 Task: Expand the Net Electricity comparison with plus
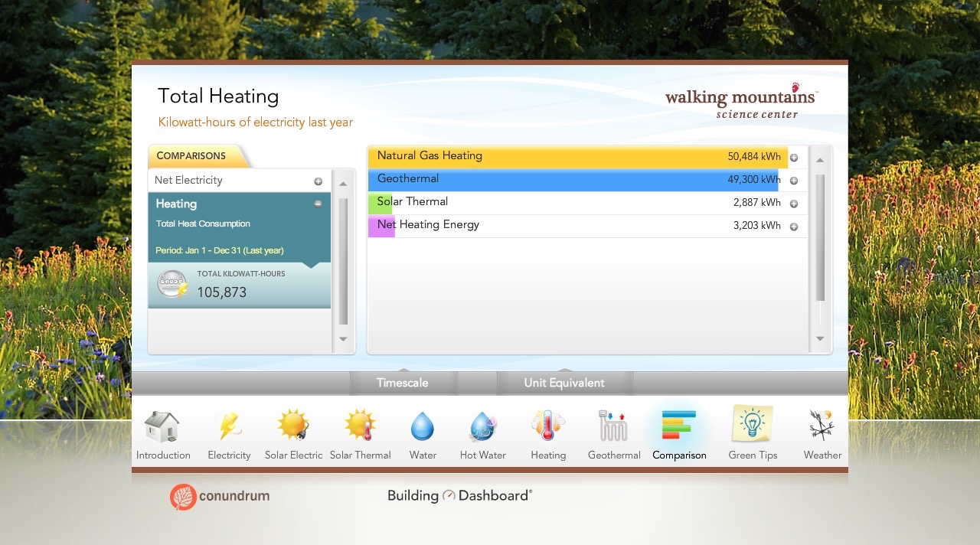(x=318, y=181)
